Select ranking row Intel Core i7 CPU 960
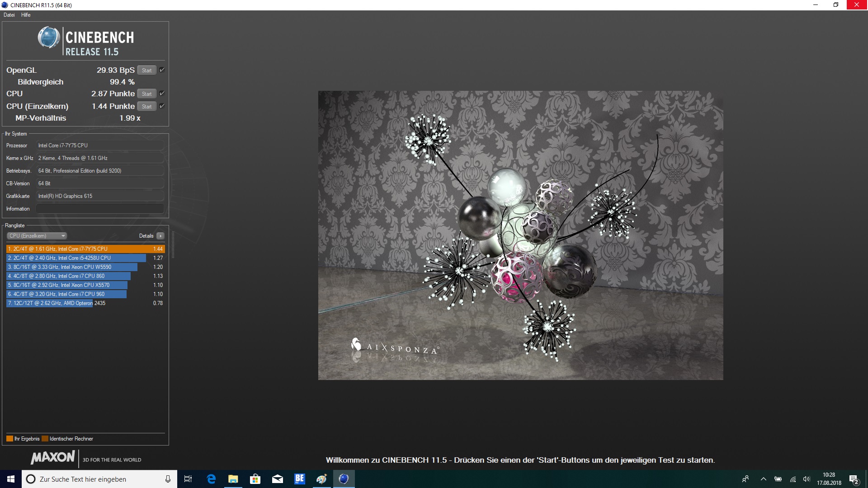868x488 pixels. click(85, 294)
